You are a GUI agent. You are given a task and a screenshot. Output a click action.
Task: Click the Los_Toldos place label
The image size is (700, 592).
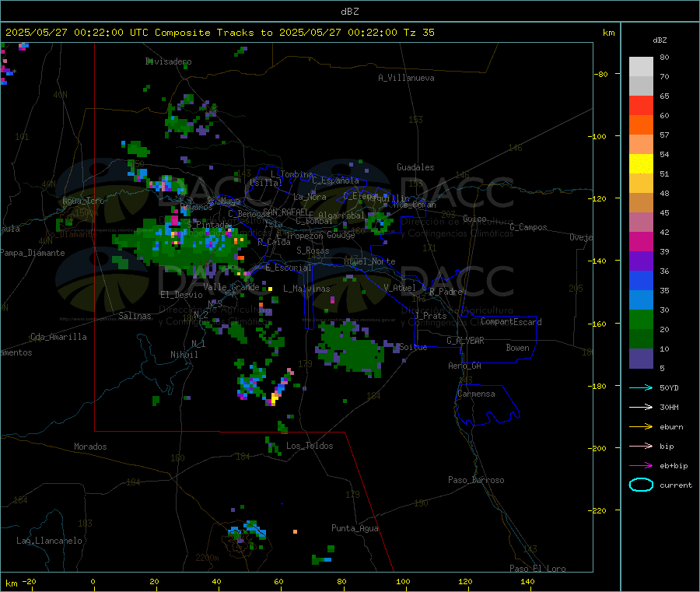pos(310,446)
